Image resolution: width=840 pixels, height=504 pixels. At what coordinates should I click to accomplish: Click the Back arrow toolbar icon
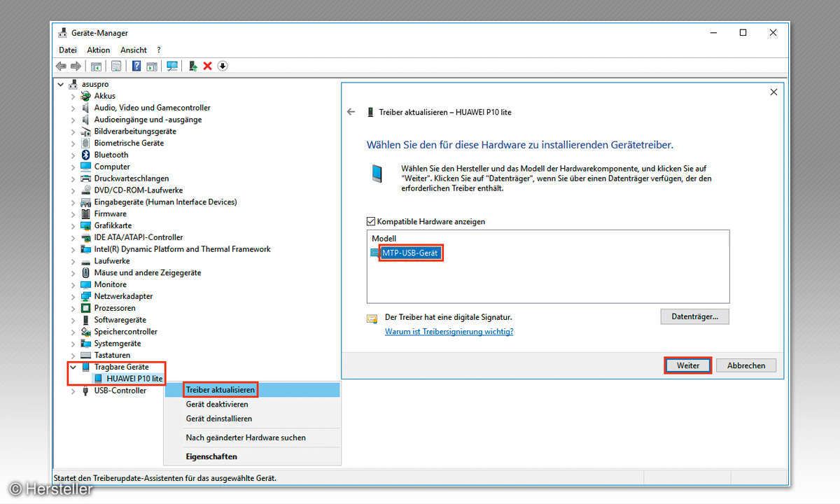pos(61,66)
